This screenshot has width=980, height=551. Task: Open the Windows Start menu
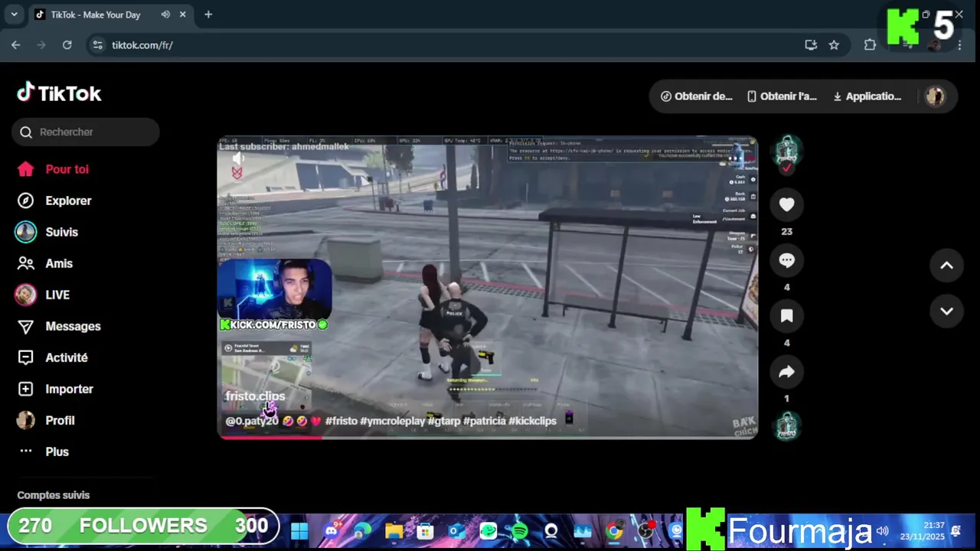click(x=299, y=531)
